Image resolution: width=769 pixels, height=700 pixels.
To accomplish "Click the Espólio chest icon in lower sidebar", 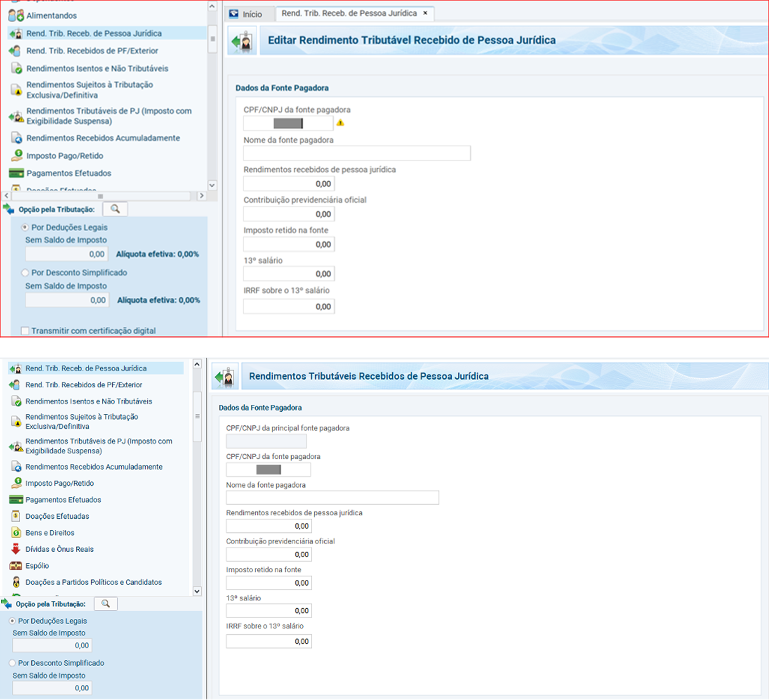I will pyautogui.click(x=16, y=566).
